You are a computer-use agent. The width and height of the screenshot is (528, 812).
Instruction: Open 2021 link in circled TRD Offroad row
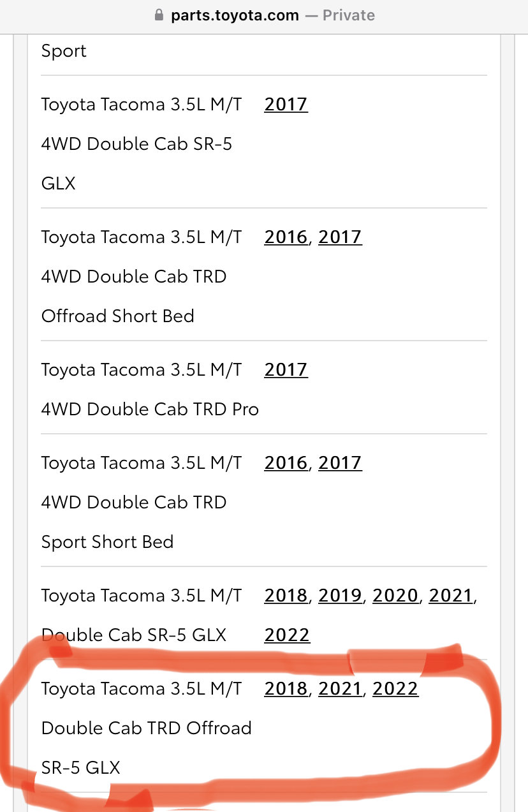(340, 688)
